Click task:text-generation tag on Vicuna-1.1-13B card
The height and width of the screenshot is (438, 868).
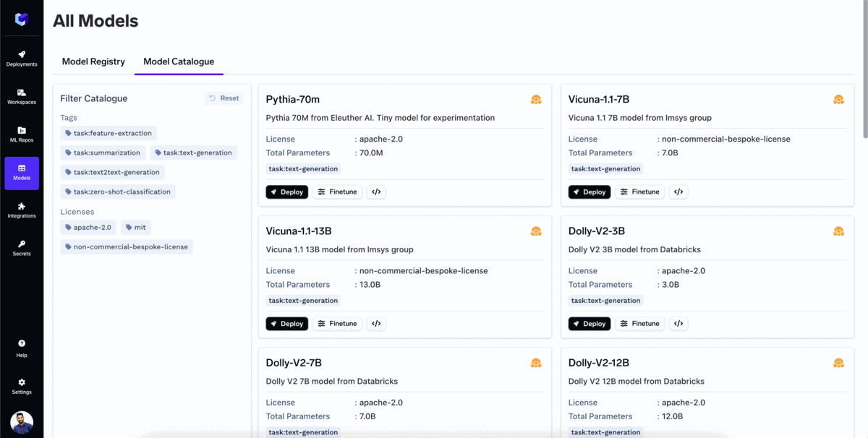point(303,301)
